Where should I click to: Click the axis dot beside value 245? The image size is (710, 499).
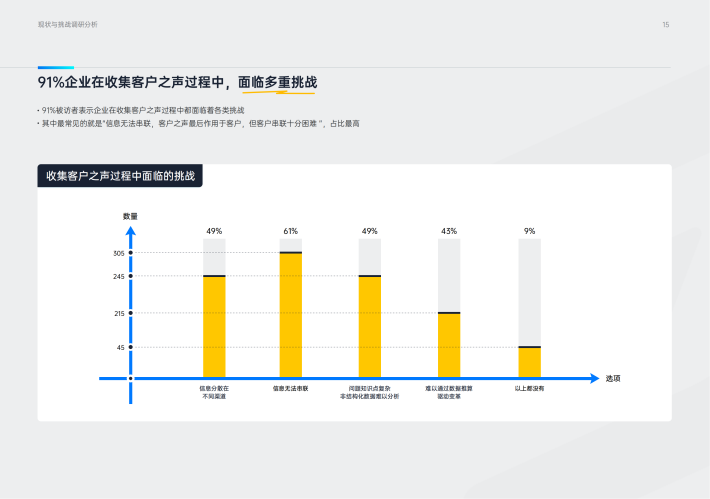pos(130,276)
